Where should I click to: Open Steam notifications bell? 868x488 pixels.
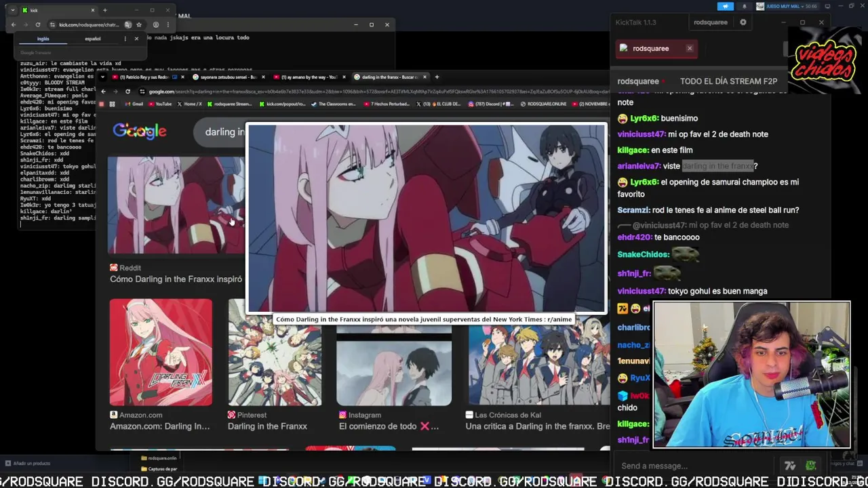pyautogui.click(x=745, y=6)
